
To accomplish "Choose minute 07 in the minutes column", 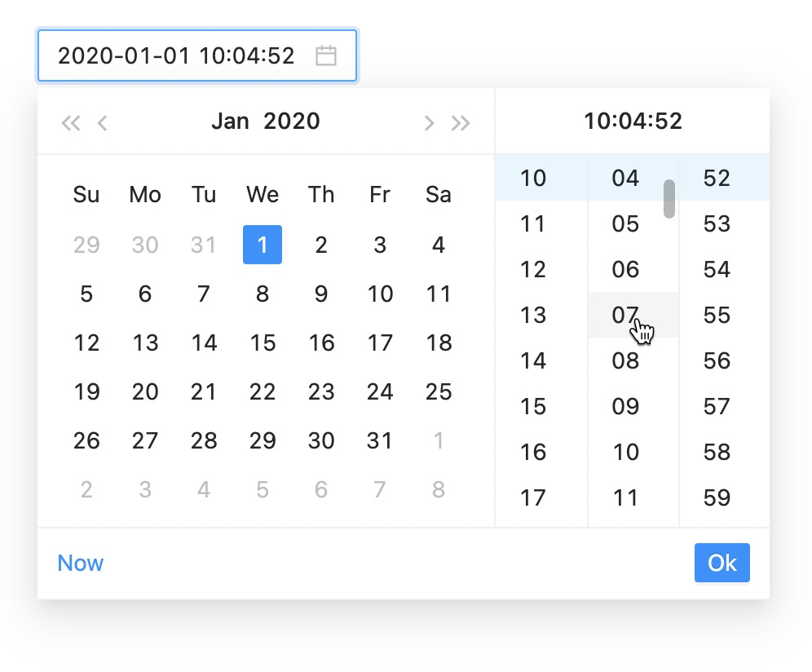I will (x=624, y=315).
